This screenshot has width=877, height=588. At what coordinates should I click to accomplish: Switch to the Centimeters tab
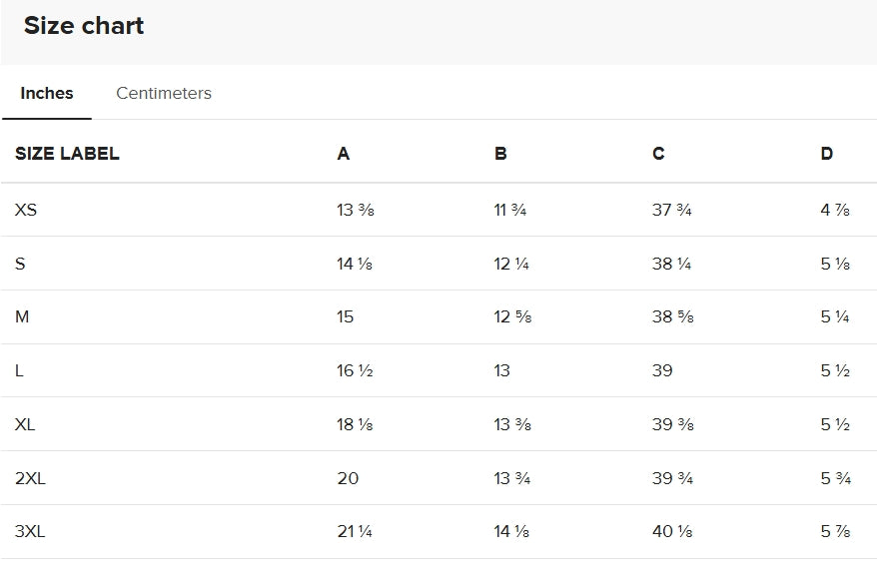tap(164, 93)
